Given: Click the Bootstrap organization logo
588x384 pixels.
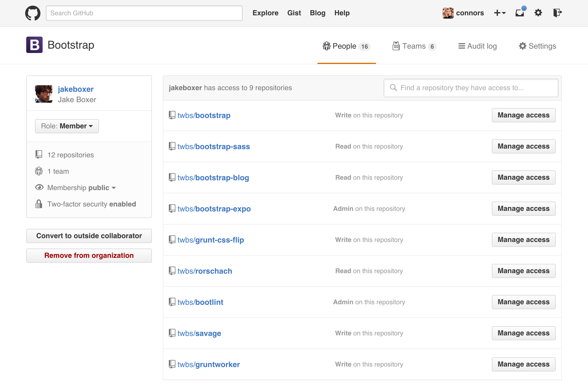Looking at the screenshot, I should pyautogui.click(x=34, y=45).
